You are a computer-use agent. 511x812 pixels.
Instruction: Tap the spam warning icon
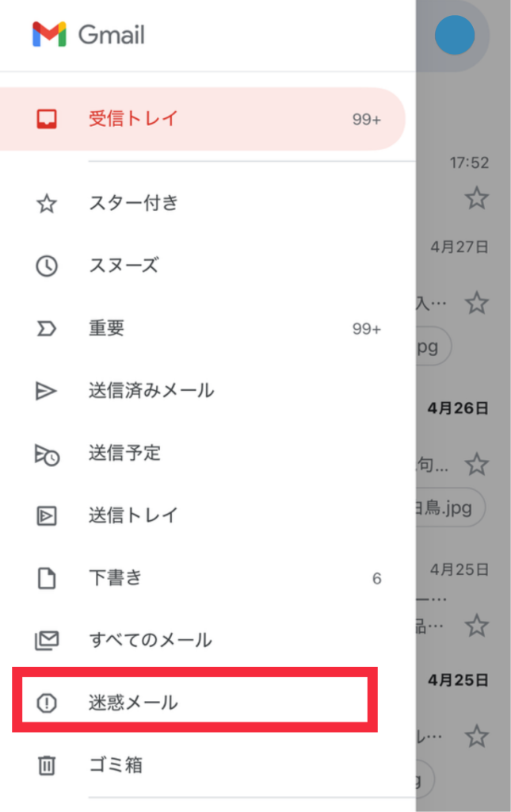pyautogui.click(x=47, y=703)
